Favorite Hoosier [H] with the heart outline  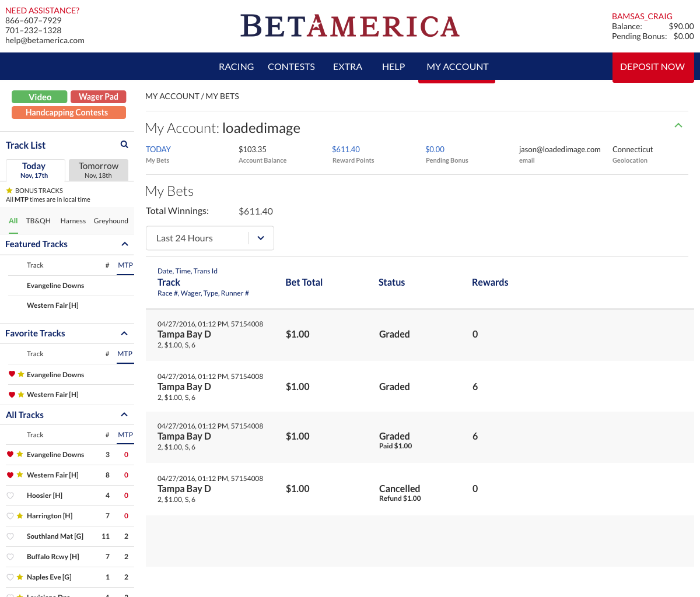pos(10,496)
